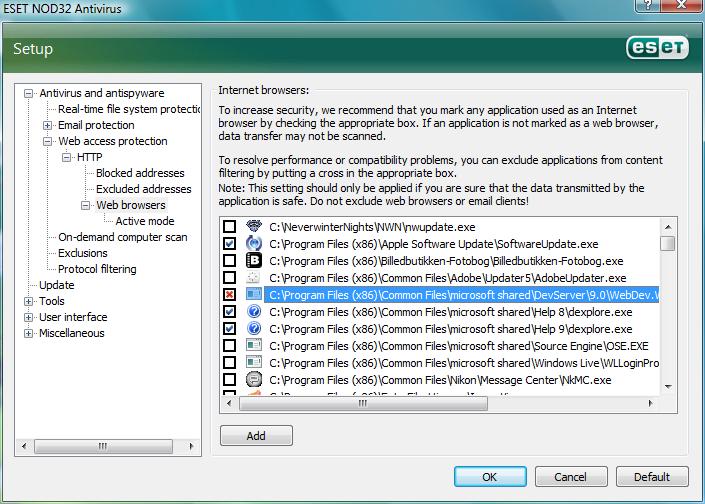Image resolution: width=705 pixels, height=504 pixels.
Task: Click the application list scroll left arrow
Action: 229,403
